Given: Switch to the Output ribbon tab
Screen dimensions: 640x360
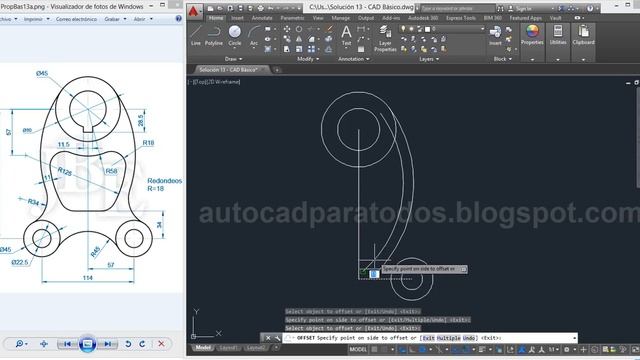Looking at the screenshot, I should coord(366,18).
